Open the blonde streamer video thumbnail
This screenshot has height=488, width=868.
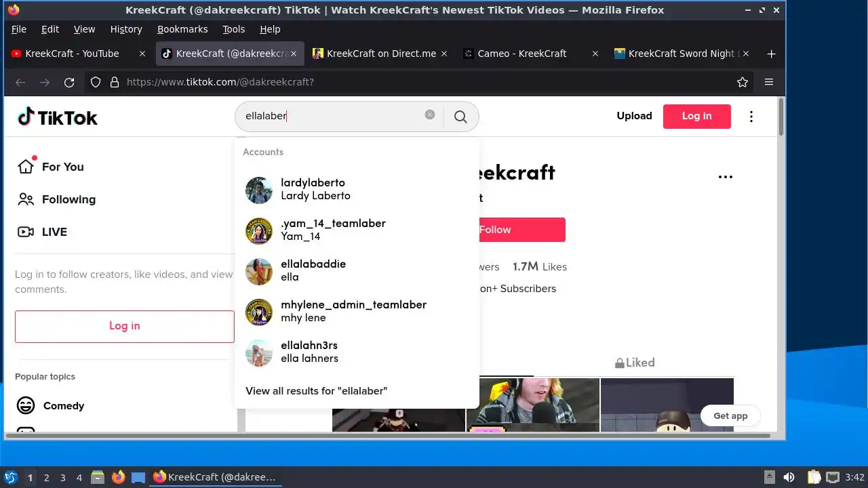coord(533,405)
